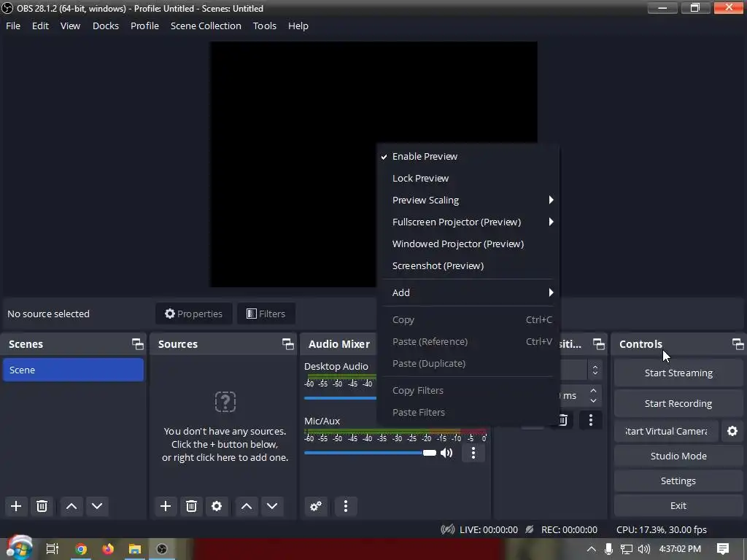This screenshot has width=747, height=560.
Task: Click Start Streaming button
Action: (678, 373)
